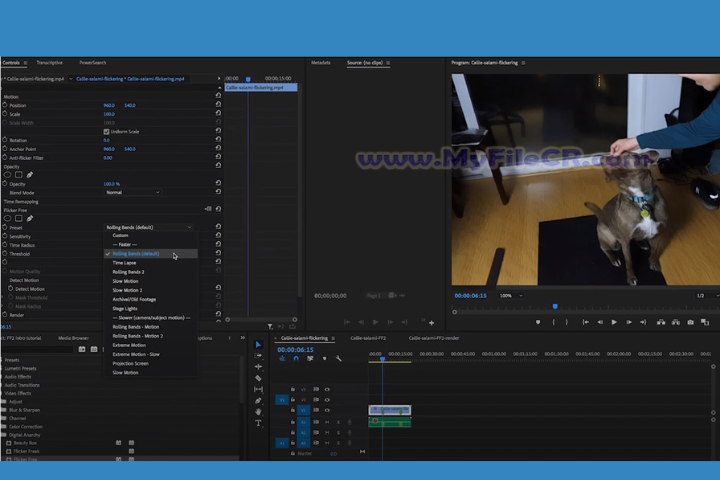Go to In point in Program monitor
This screenshot has width=720, height=480.
tap(585, 322)
